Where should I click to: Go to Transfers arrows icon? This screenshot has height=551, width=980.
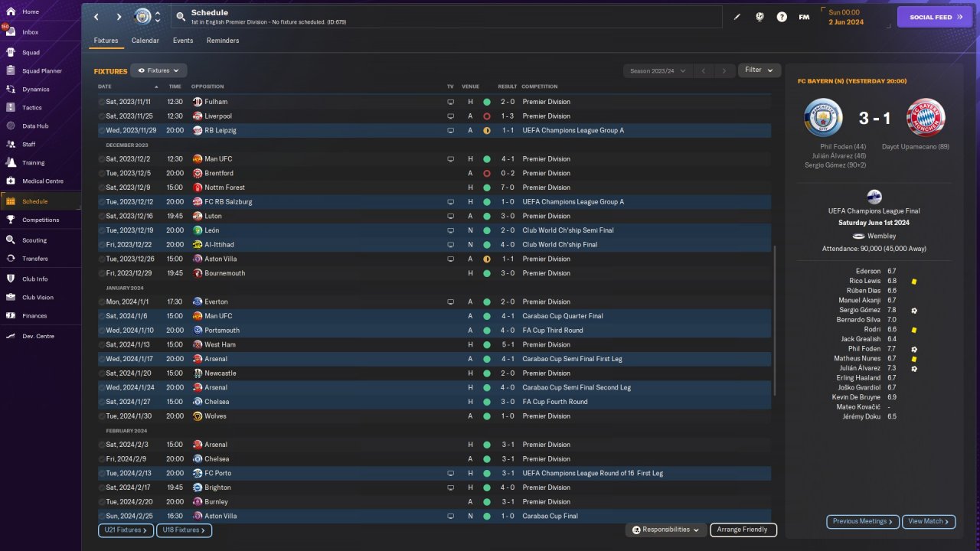coord(11,259)
